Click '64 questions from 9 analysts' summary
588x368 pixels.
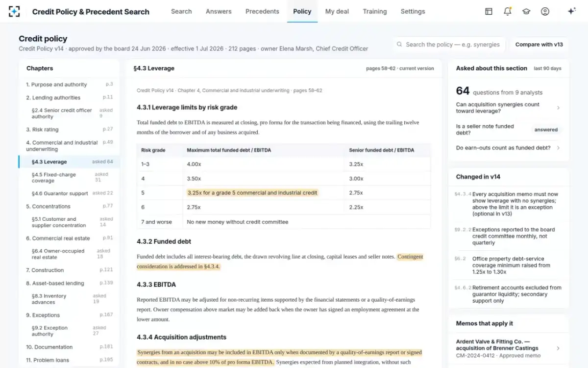tap(499, 91)
